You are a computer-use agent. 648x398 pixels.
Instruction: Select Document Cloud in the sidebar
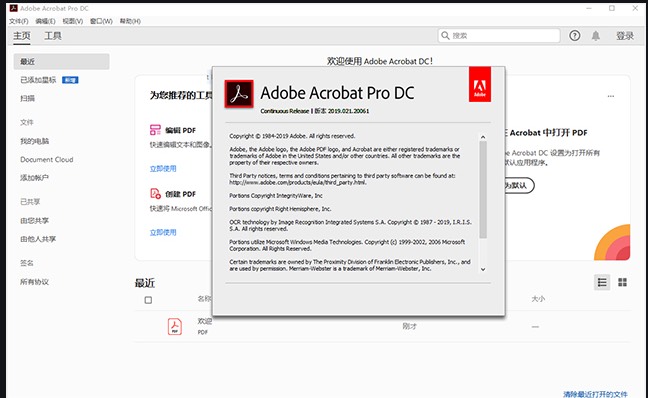click(47, 160)
